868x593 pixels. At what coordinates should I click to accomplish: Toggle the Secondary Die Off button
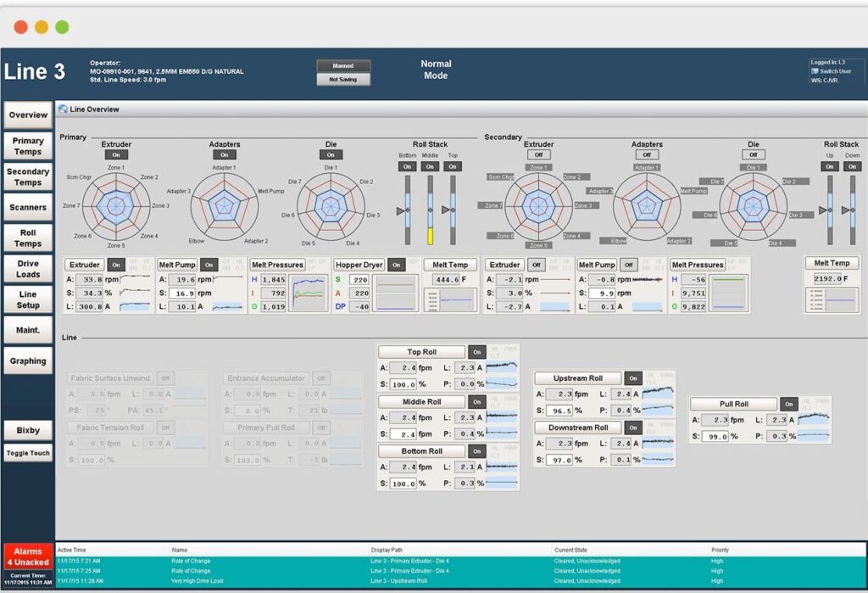754,155
